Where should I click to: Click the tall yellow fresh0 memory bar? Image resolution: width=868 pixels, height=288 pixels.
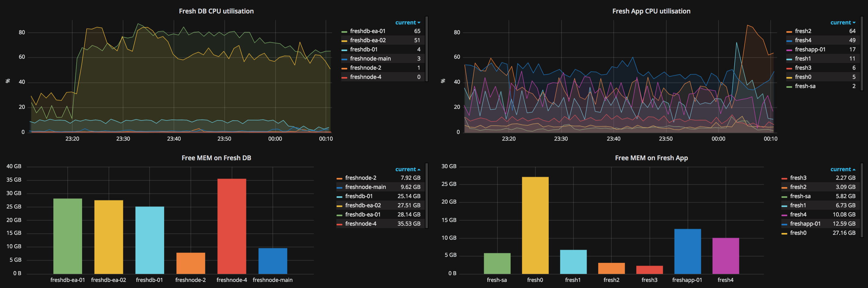[535, 225]
